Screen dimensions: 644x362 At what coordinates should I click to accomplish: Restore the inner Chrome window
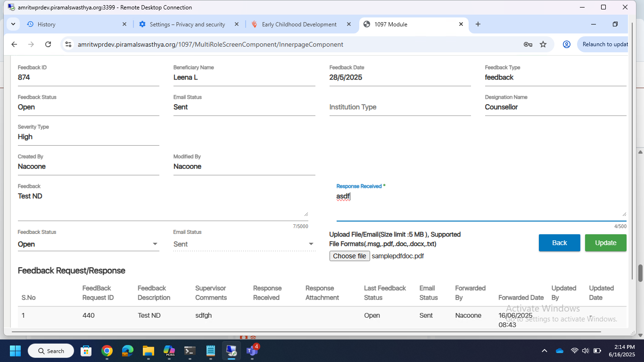[x=615, y=24]
